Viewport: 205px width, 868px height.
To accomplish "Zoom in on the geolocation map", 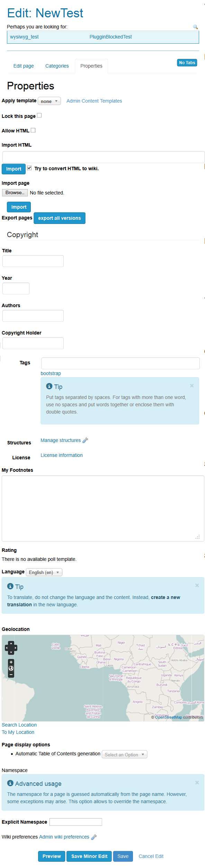I will click(11, 662).
